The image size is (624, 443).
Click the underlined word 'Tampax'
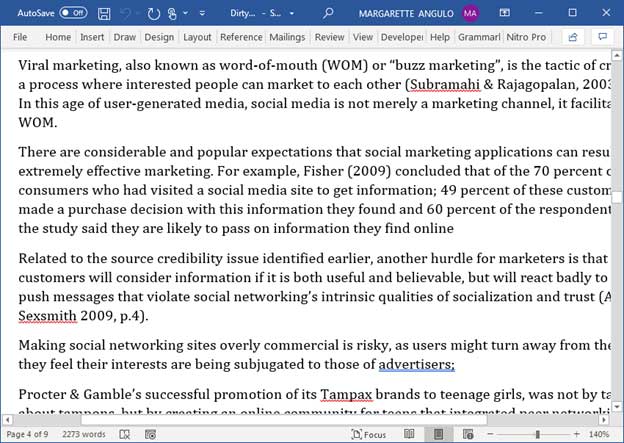pos(346,394)
